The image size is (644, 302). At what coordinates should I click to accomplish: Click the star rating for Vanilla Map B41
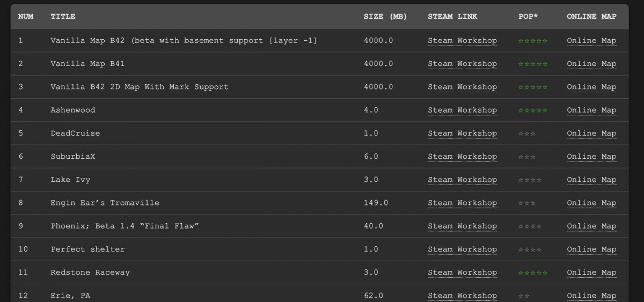[x=533, y=64]
